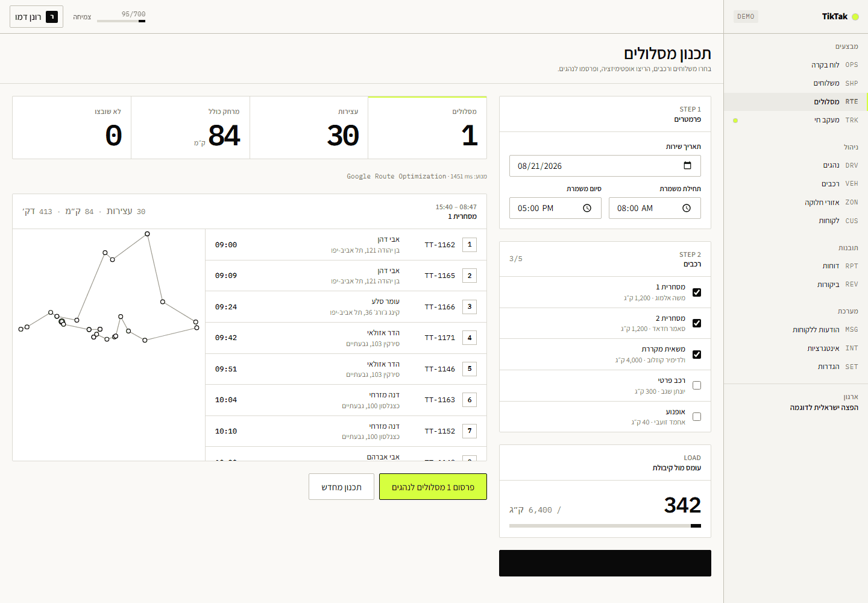Select מסלולים stat card showing 1

coord(427,128)
